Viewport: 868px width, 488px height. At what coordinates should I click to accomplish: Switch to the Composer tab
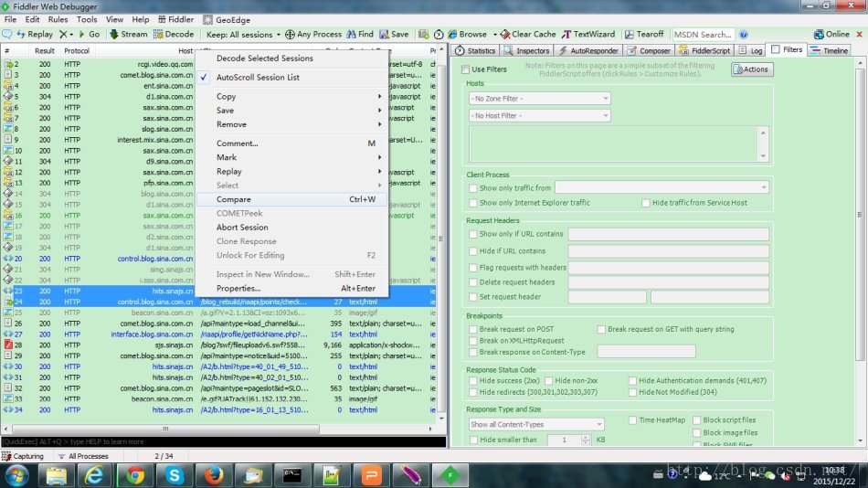coord(648,50)
